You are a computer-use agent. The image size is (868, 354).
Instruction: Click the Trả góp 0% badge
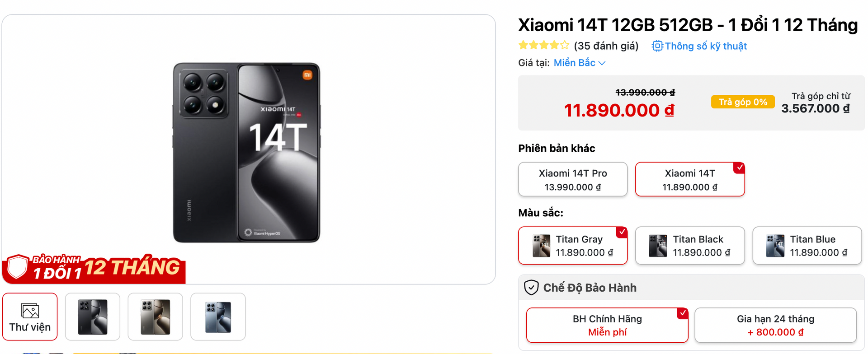743,102
